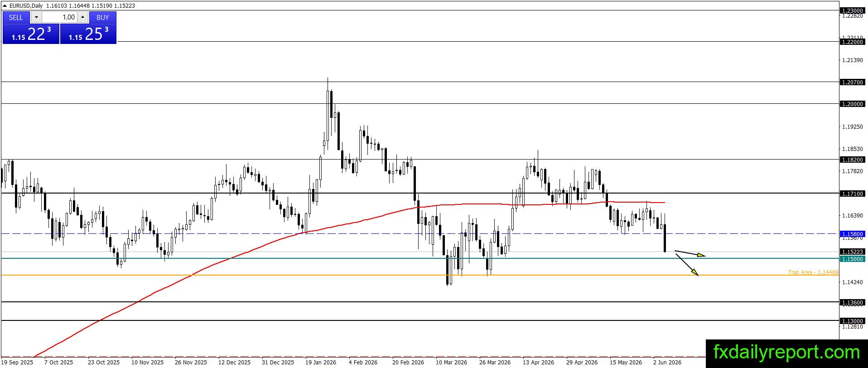
Task: Select the teal 1.15000 price label
Action: pos(852,259)
